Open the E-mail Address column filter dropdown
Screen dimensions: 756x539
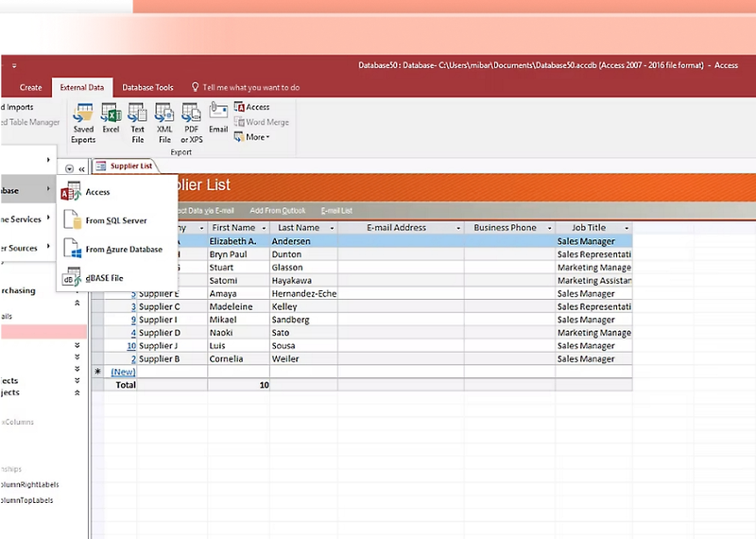pos(458,228)
